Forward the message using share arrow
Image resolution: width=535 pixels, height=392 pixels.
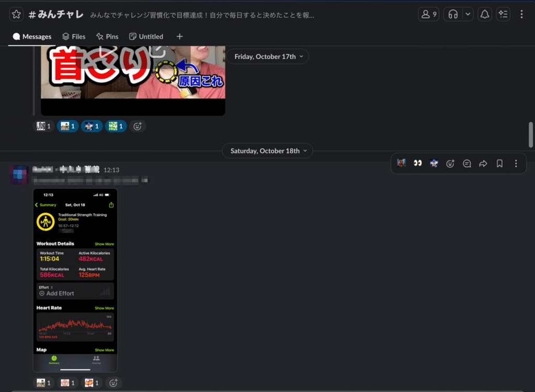pyautogui.click(x=483, y=164)
